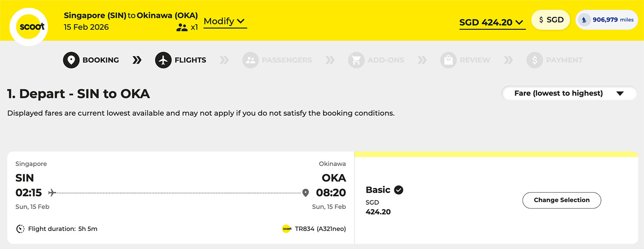644x249 pixels.
Task: Click the Add-ons shopping cart icon
Action: [356, 60]
